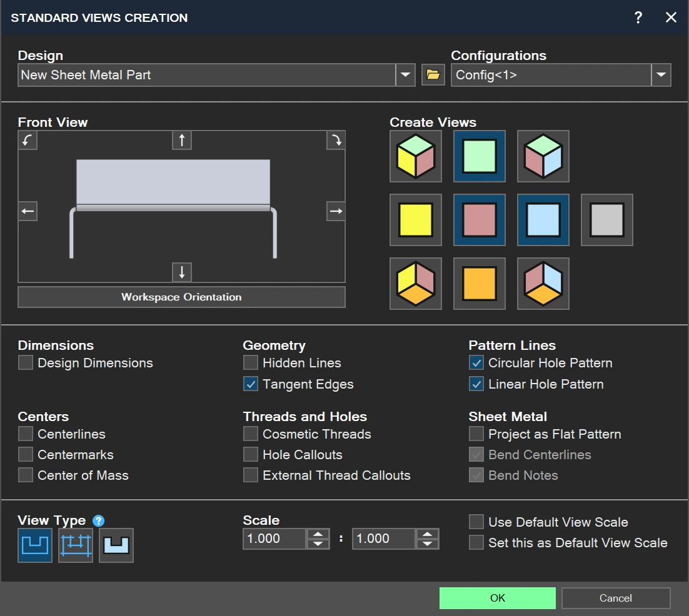Click the Workspace Orientation button

point(181,297)
